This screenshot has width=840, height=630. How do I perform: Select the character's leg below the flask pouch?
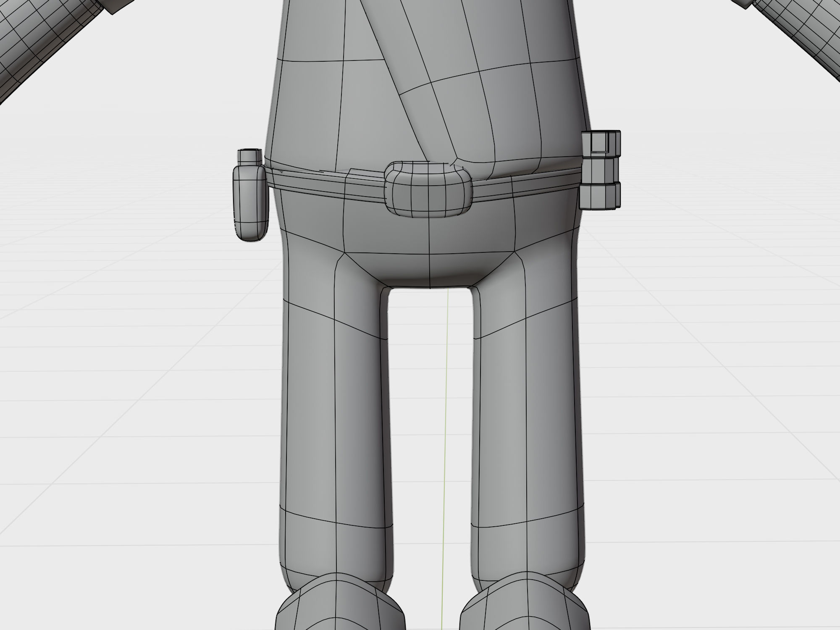pos(336,420)
